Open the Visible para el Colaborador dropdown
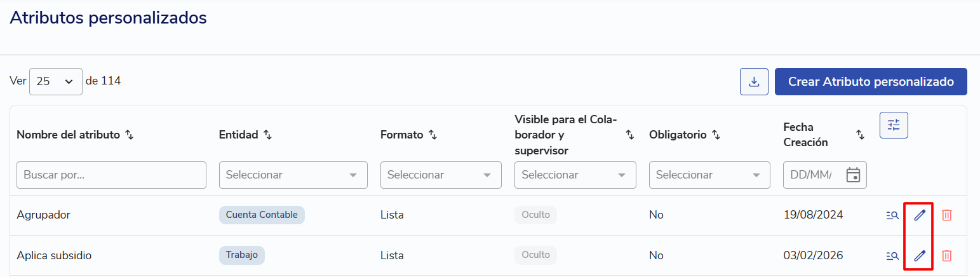 [x=575, y=175]
